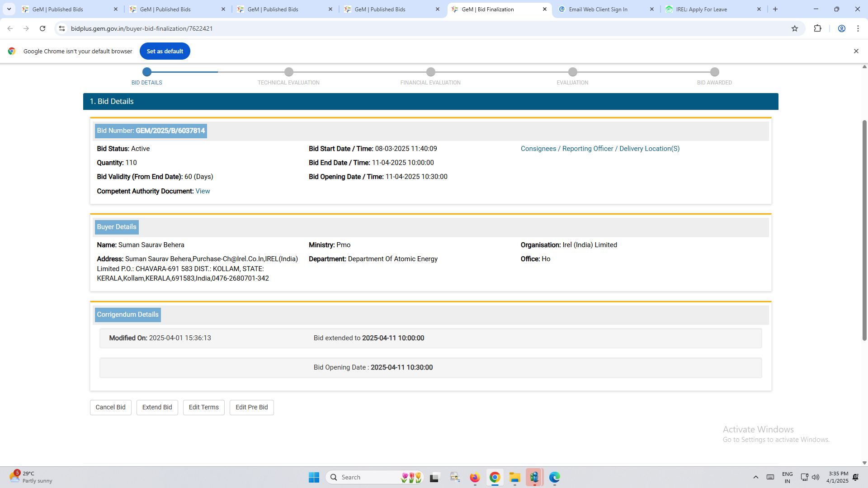Open the Extensions puzzle icon
This screenshot has width=868, height=488.
pyautogui.click(x=817, y=28)
